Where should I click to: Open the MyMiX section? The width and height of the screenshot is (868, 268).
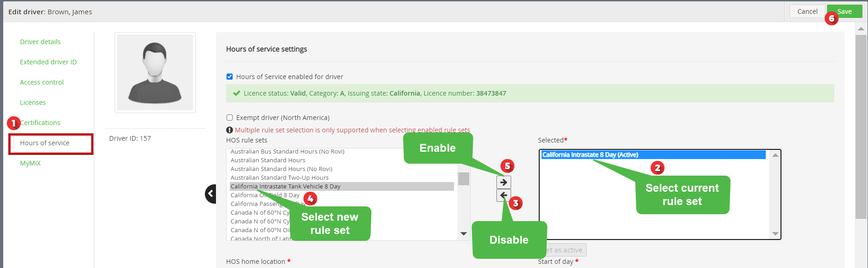click(30, 163)
